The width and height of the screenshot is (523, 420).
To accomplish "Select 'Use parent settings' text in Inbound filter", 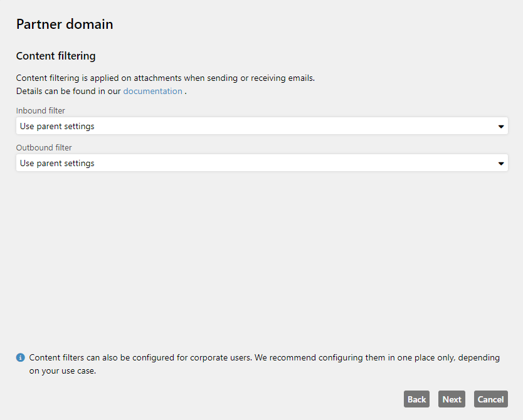I will click(x=57, y=127).
